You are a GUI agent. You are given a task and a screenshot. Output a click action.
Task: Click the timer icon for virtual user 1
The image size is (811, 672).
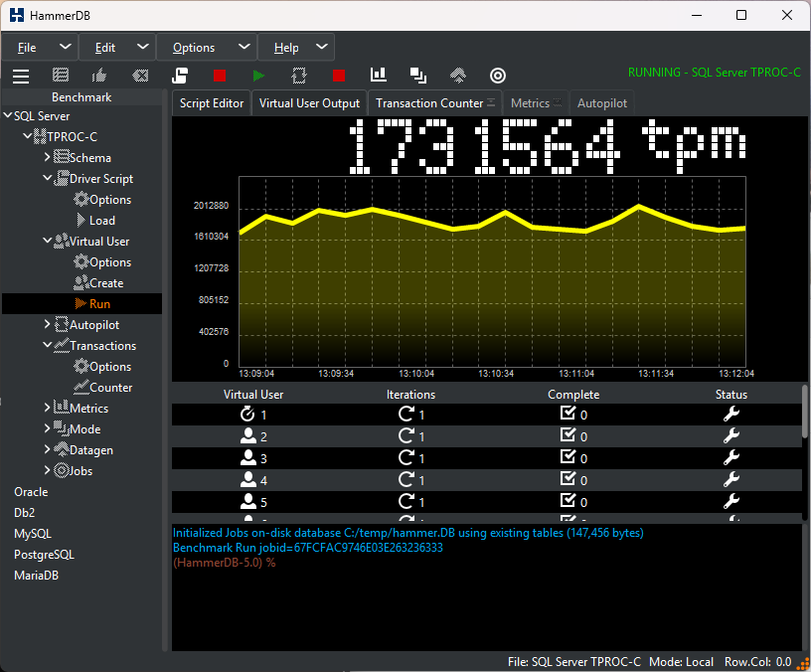[247, 414]
